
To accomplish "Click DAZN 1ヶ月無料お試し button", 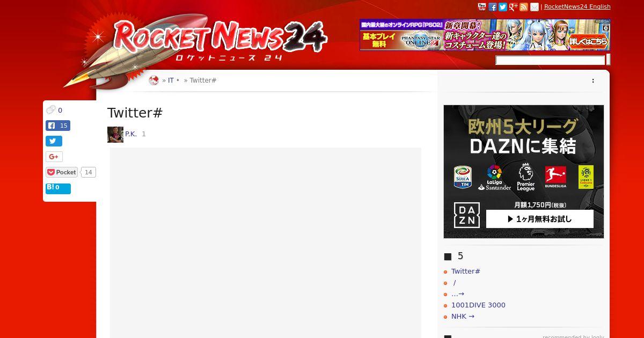I will [539, 219].
